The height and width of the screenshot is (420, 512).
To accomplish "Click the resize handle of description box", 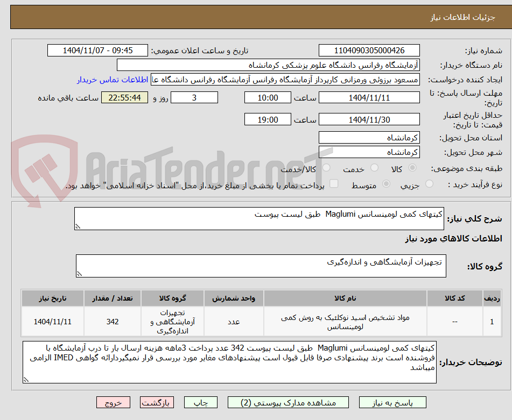I will (x=78, y=226).
